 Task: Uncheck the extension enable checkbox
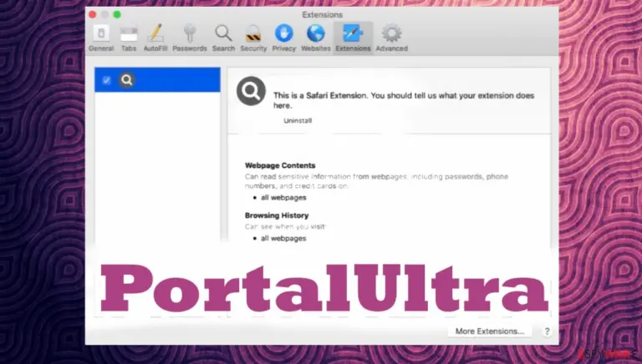[x=106, y=80]
